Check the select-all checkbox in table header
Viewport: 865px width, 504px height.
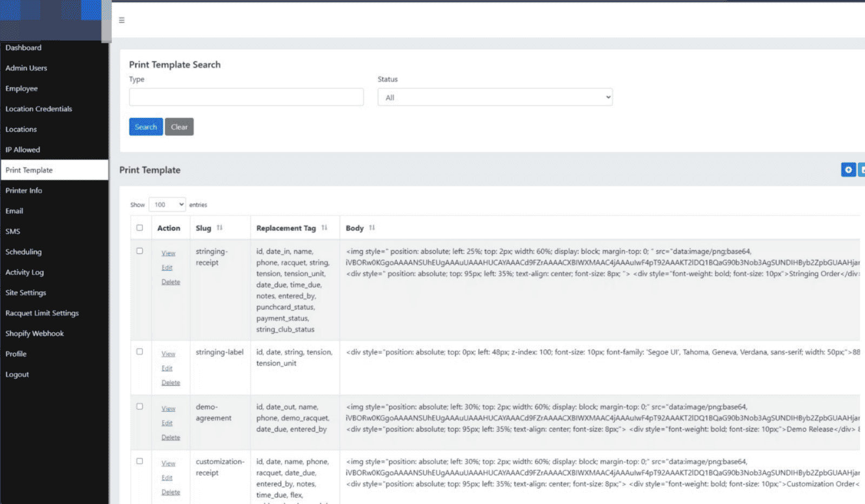(x=140, y=227)
